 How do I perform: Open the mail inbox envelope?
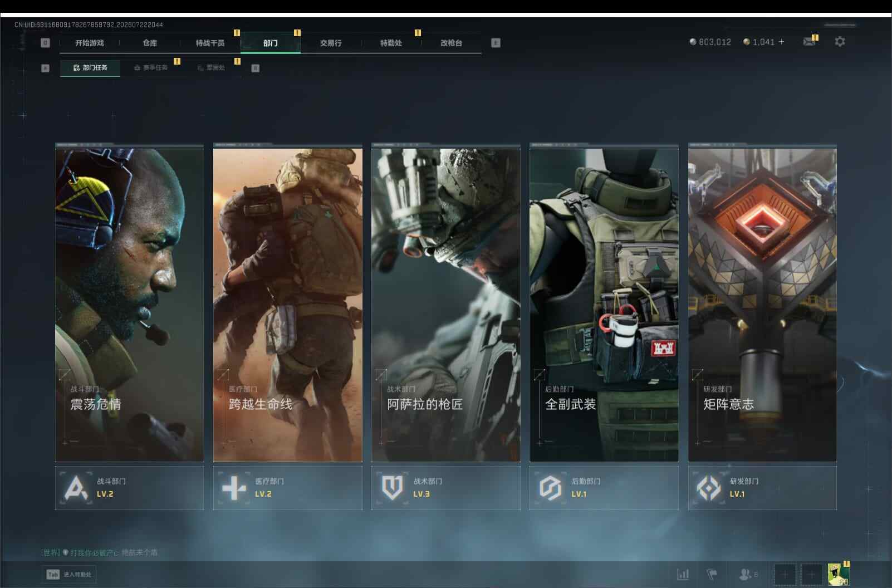click(809, 42)
